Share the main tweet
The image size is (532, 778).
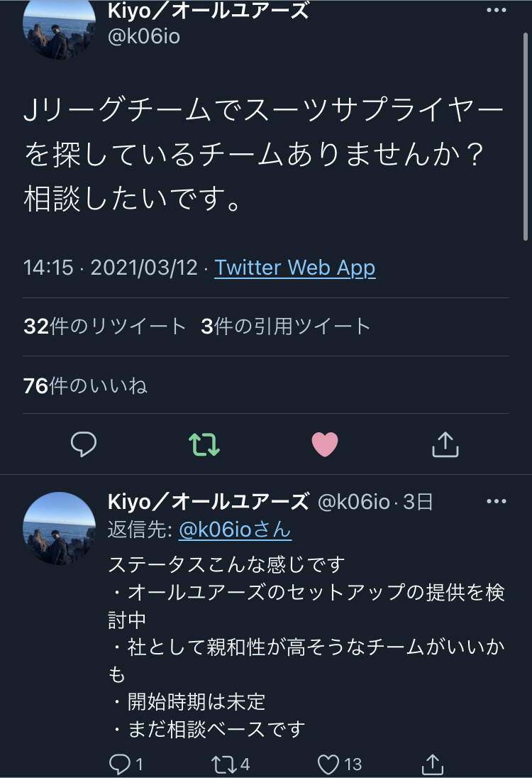[445, 444]
